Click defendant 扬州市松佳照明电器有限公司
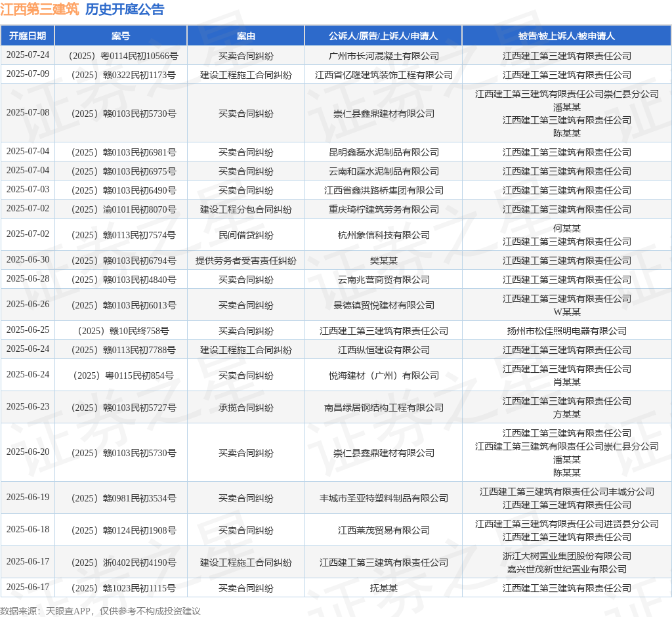The image size is (672, 617). [x=566, y=331]
